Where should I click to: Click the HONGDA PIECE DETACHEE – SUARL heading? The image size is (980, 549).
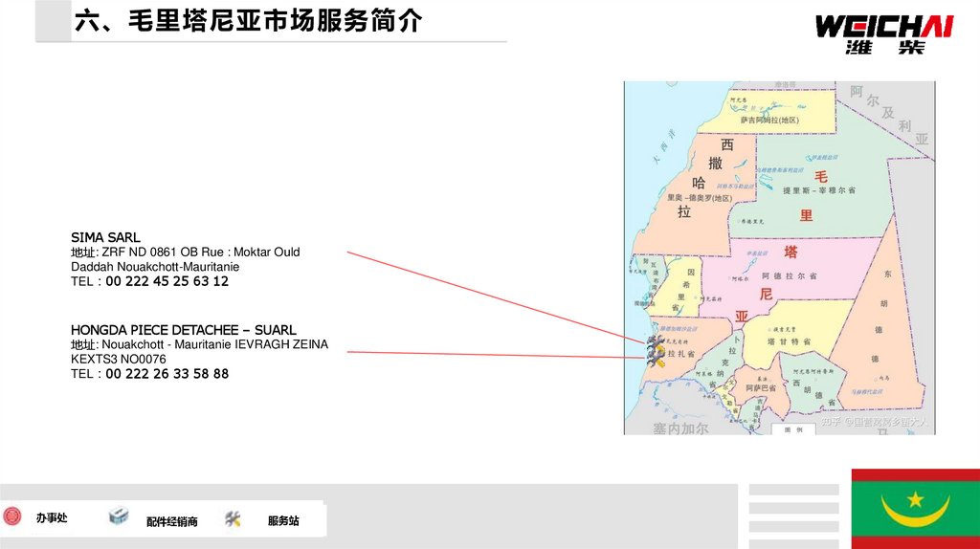coord(183,330)
